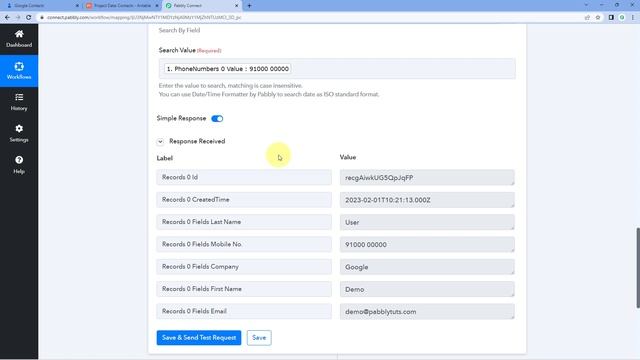Click the page vertical scrollbar
Screen dimensions: 640x360
pos(638,268)
